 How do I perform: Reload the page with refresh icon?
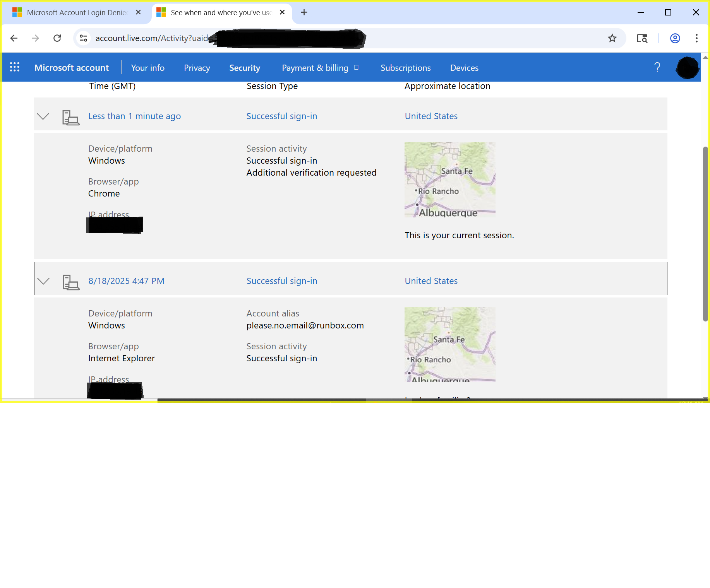point(57,38)
